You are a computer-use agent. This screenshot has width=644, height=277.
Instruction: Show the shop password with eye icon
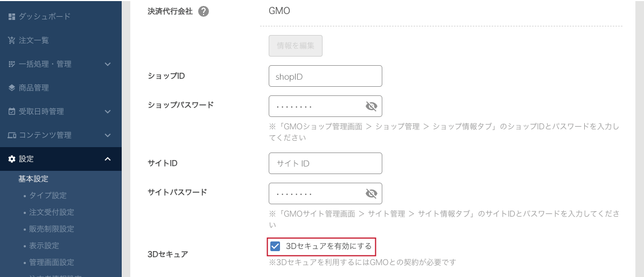(371, 106)
